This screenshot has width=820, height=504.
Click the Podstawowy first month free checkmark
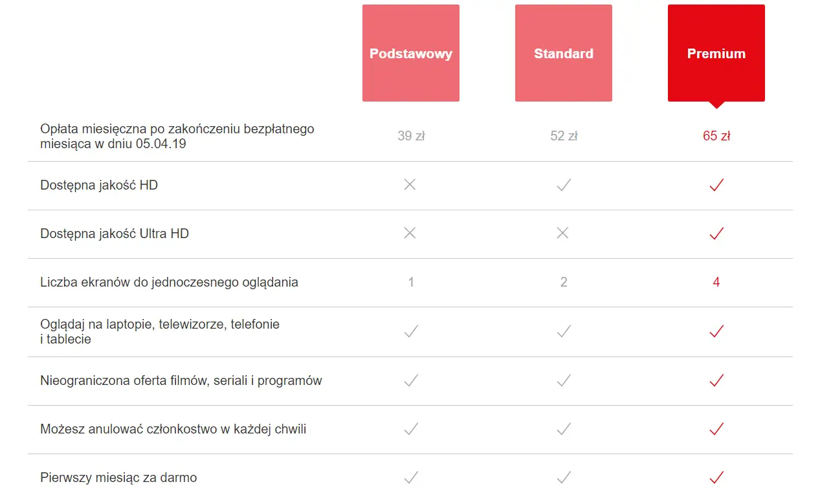point(411,477)
